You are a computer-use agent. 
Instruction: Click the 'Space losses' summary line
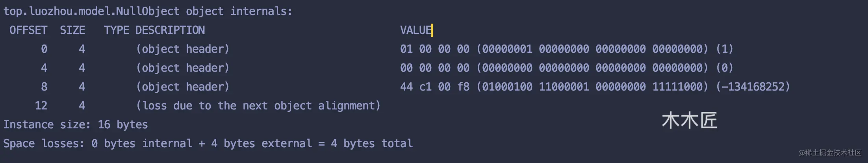(208, 144)
